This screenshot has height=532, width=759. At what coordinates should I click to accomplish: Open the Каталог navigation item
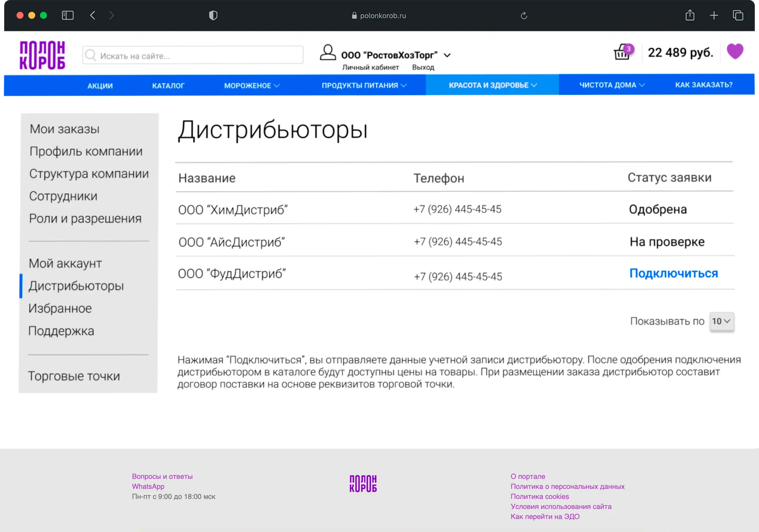(168, 85)
